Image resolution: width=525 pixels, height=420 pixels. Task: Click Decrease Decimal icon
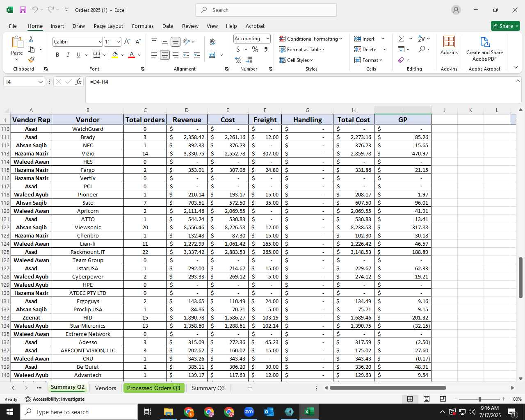pyautogui.click(x=249, y=60)
